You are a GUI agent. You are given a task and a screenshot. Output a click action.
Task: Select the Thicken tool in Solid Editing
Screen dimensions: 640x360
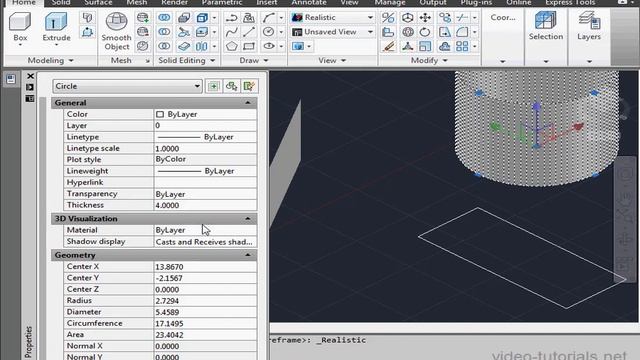[184, 46]
